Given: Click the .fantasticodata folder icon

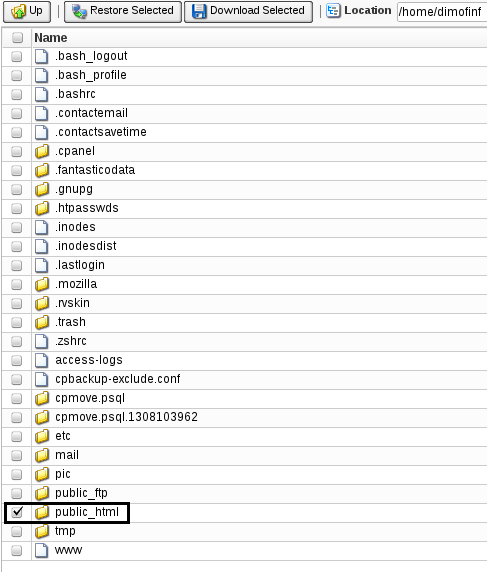Looking at the screenshot, I should (42, 170).
